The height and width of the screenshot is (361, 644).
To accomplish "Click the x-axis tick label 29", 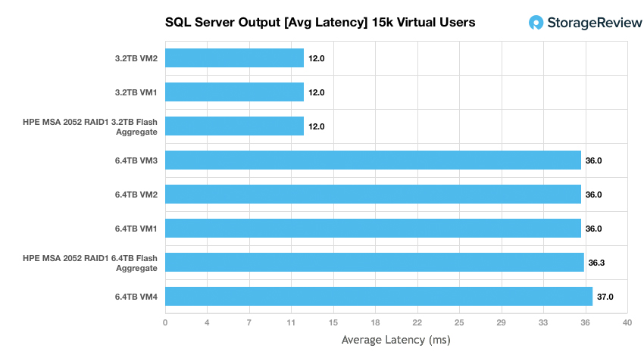I will pos(501,322).
